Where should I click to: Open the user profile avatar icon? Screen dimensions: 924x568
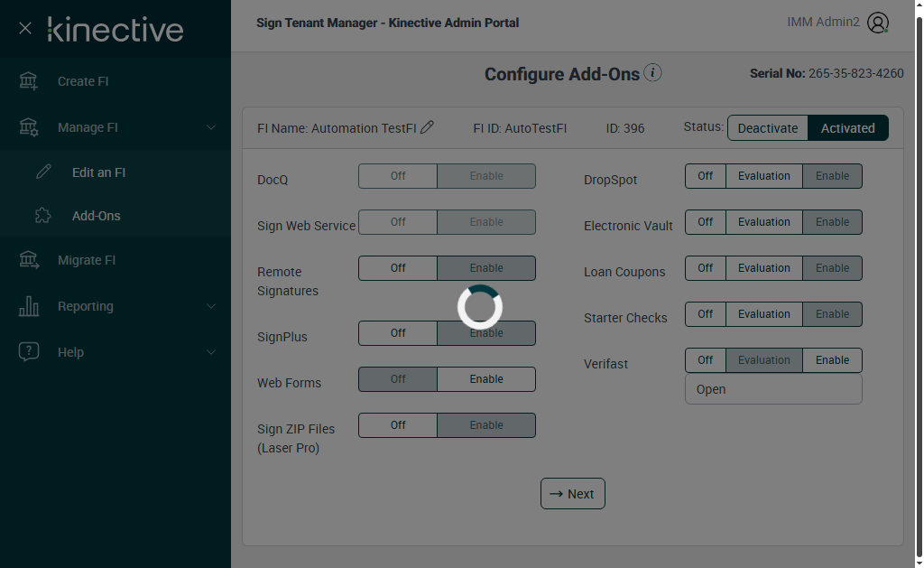pyautogui.click(x=877, y=23)
